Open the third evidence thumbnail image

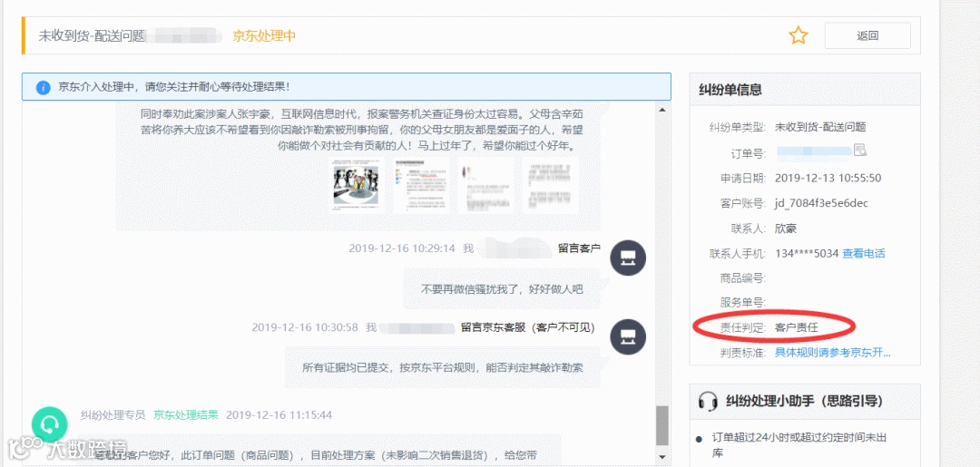pos(485,185)
